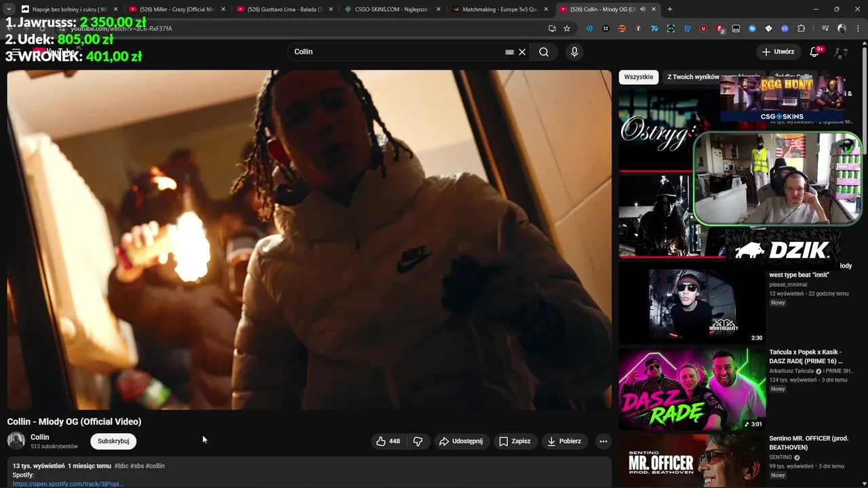Click the Chrome profile avatar
Screen dimensions: 868x488
pyautogui.click(x=842, y=28)
